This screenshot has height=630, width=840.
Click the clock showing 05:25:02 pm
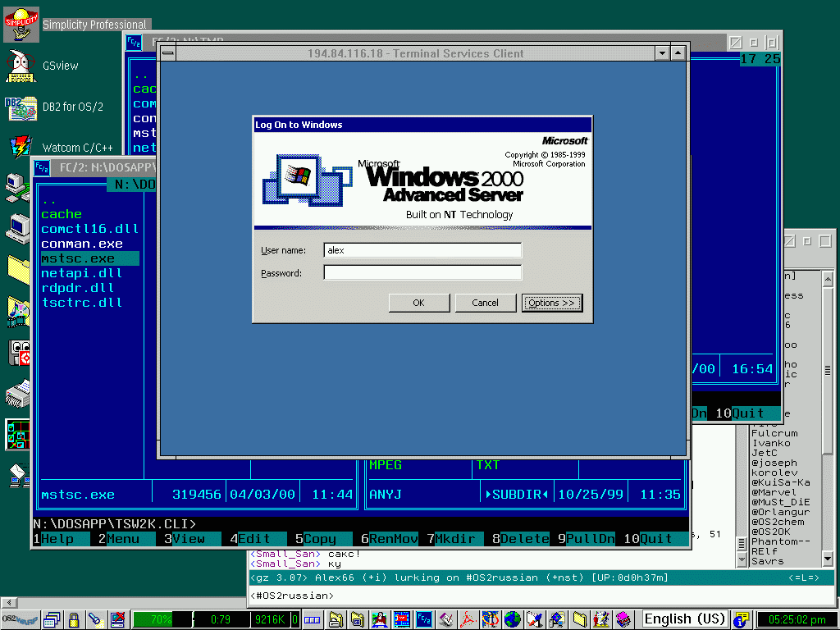[797, 620]
